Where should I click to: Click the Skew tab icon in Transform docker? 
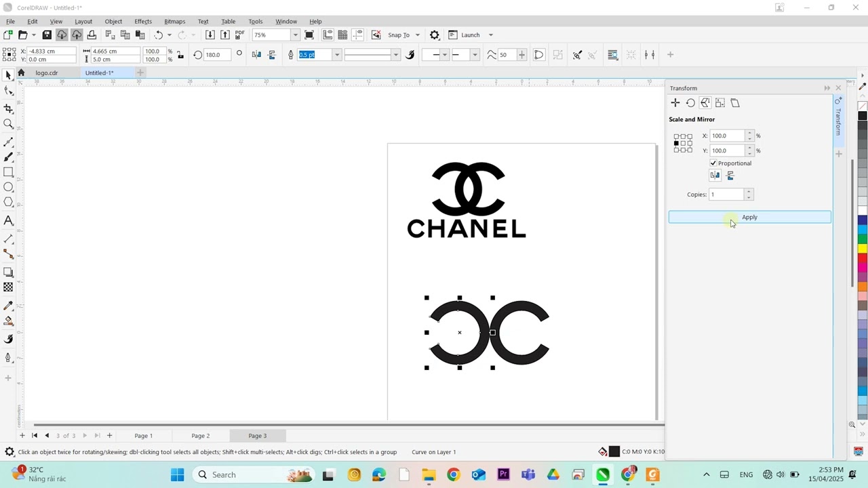(735, 103)
